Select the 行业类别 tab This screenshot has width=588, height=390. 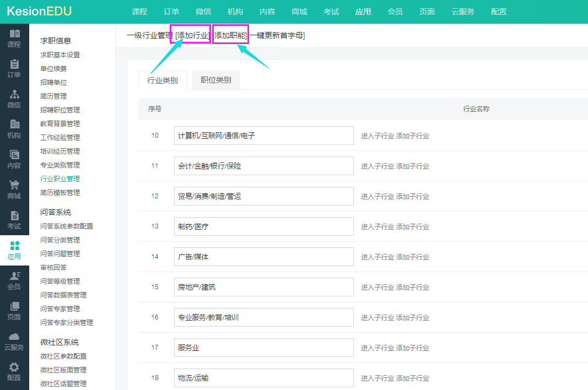tap(163, 80)
